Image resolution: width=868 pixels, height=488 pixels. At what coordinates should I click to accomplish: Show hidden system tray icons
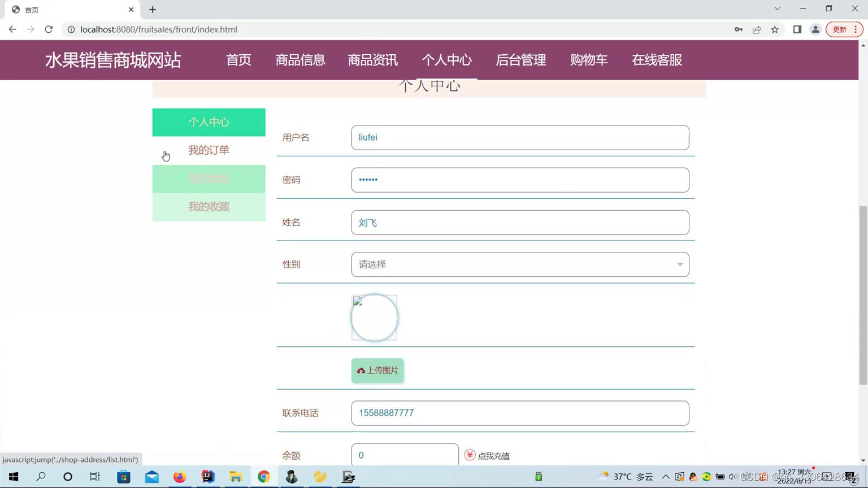(666, 477)
